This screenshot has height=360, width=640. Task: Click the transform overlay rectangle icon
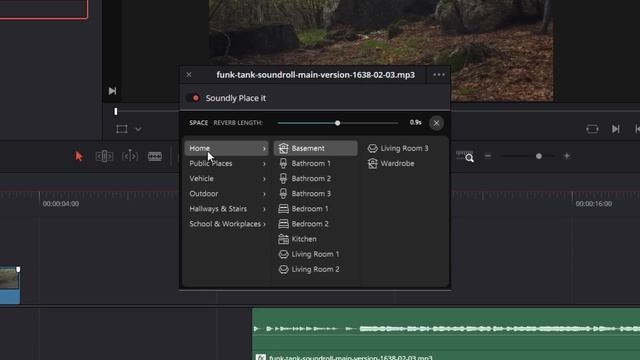122,129
